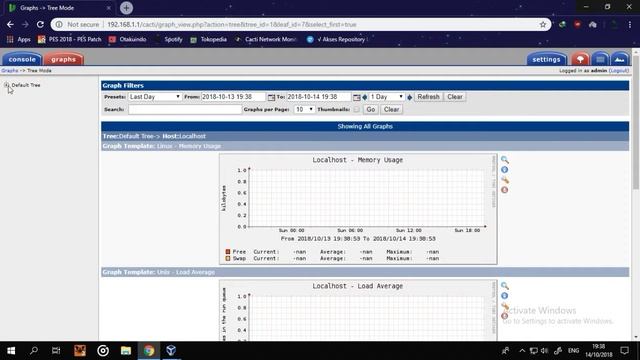Image resolution: width=640 pixels, height=360 pixels.
Task: Switch to the console tab
Action: pos(22,59)
